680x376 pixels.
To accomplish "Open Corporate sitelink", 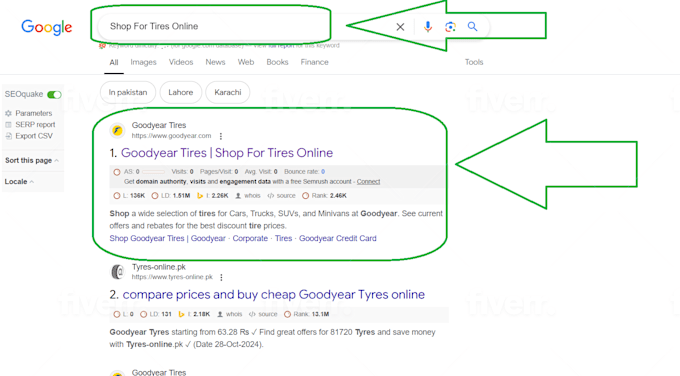I will (x=250, y=238).
